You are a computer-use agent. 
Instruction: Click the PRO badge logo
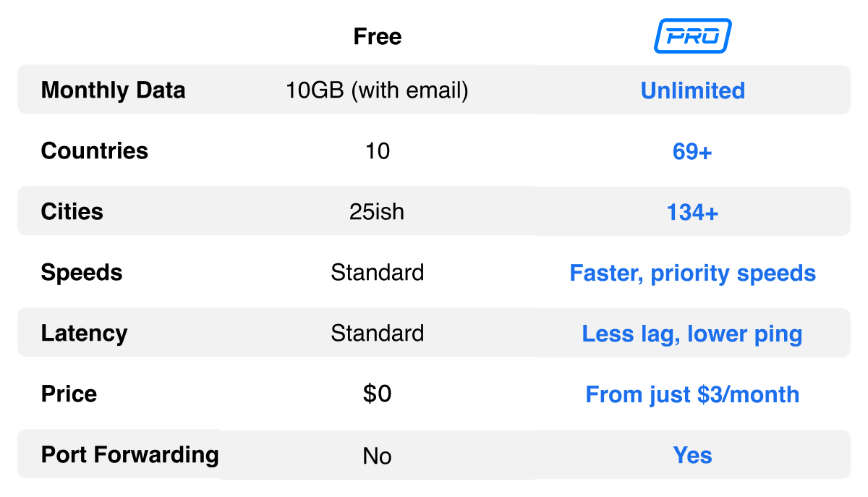tap(693, 36)
